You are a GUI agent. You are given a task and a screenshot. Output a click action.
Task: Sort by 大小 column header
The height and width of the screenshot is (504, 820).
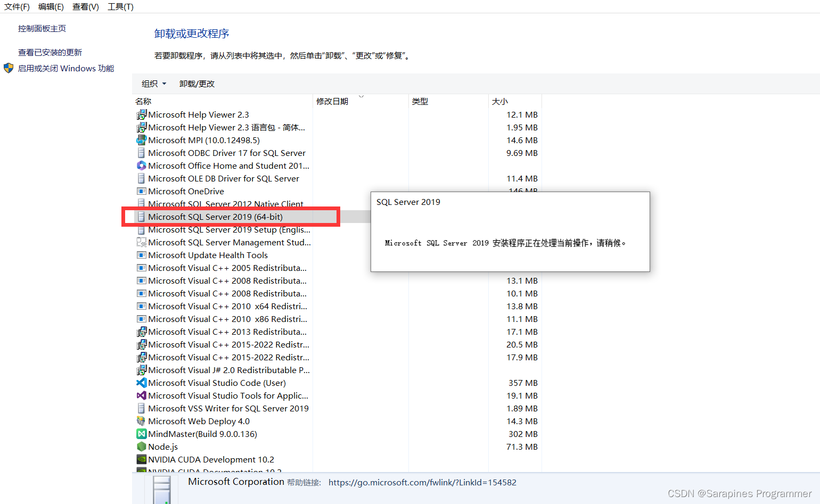click(500, 101)
